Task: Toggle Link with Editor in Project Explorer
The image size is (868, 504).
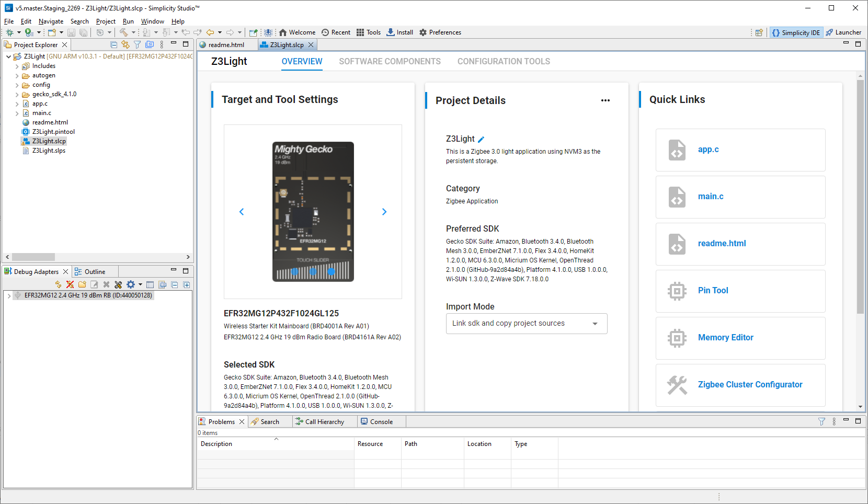Action: click(125, 45)
